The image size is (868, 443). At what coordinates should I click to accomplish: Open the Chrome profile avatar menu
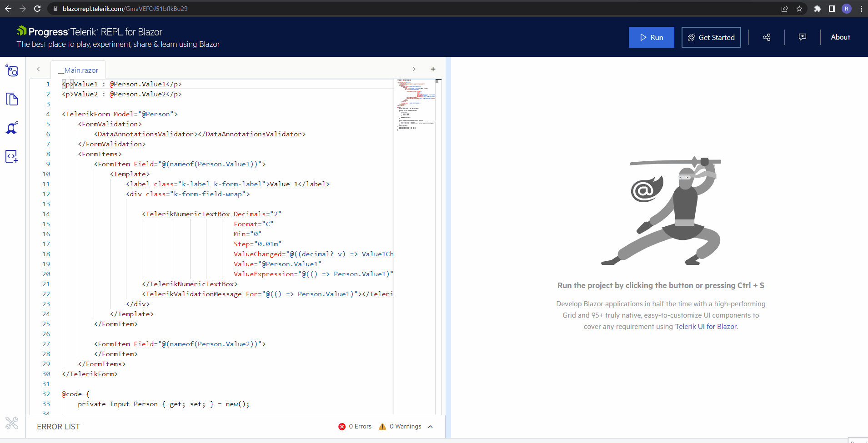tap(847, 9)
